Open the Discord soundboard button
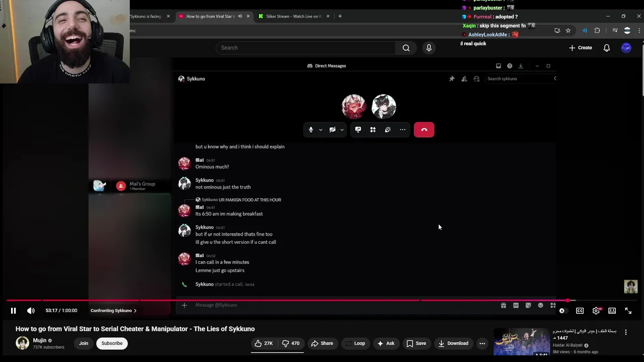 tap(388, 130)
